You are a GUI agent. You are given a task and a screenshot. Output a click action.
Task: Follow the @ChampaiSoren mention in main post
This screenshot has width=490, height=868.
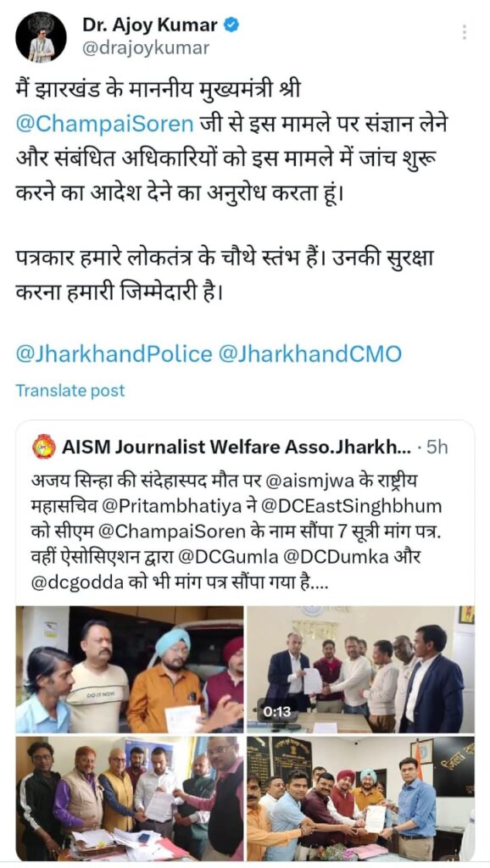click(104, 124)
